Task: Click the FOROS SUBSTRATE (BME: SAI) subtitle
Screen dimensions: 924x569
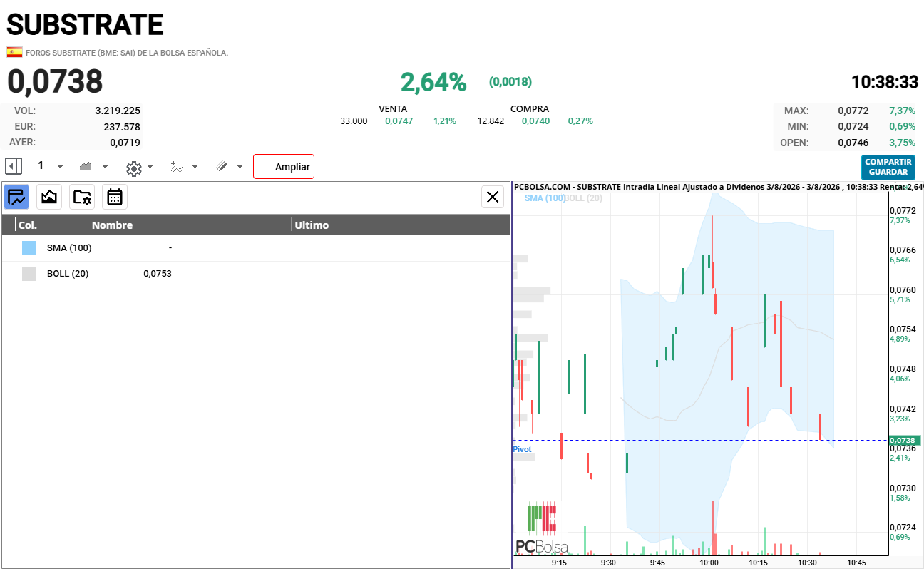Action: [127, 53]
